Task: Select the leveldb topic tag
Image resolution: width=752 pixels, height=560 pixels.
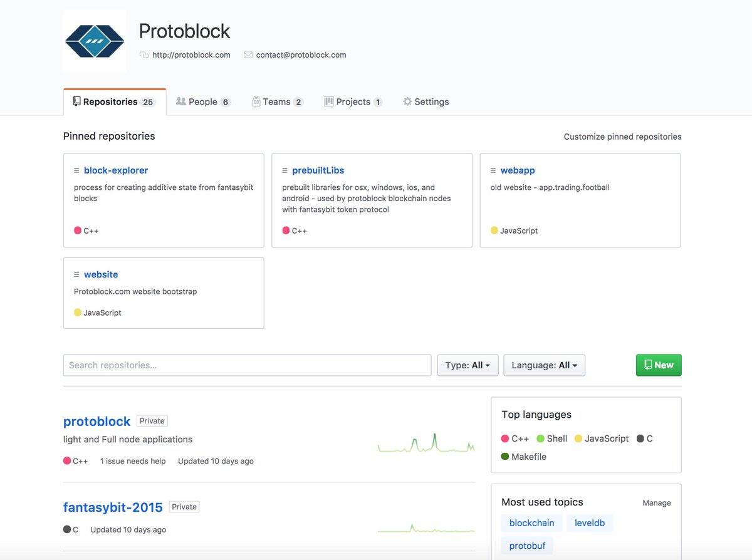Action: 590,523
